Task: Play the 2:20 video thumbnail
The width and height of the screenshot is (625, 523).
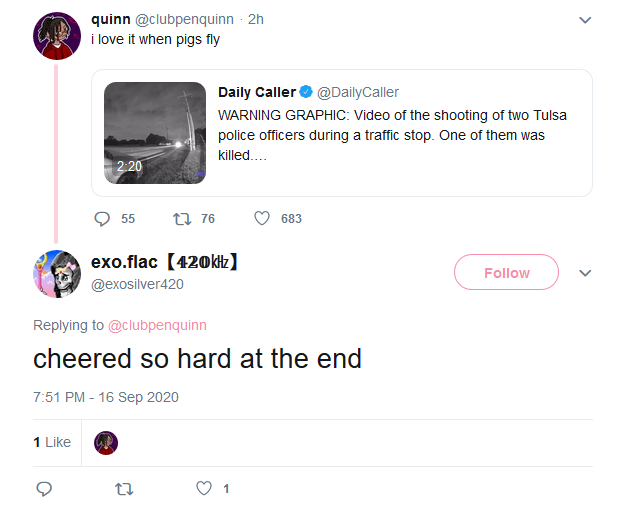Action: 155,133
